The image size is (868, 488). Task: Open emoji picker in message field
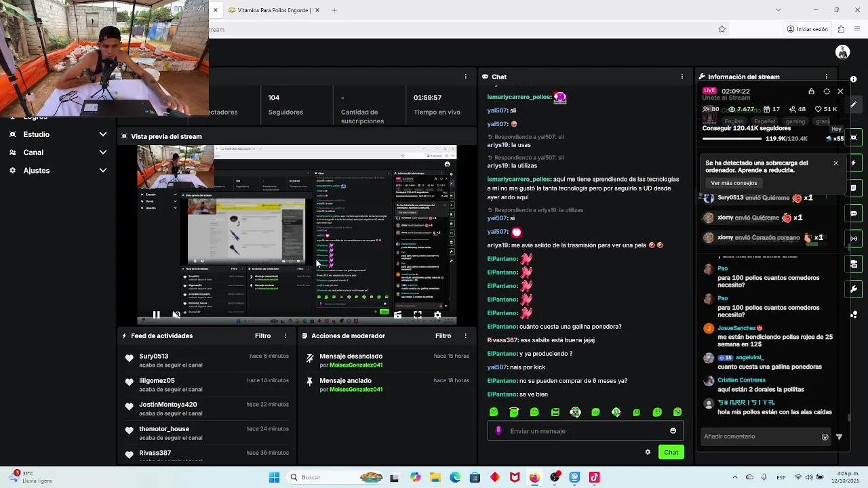tap(673, 430)
